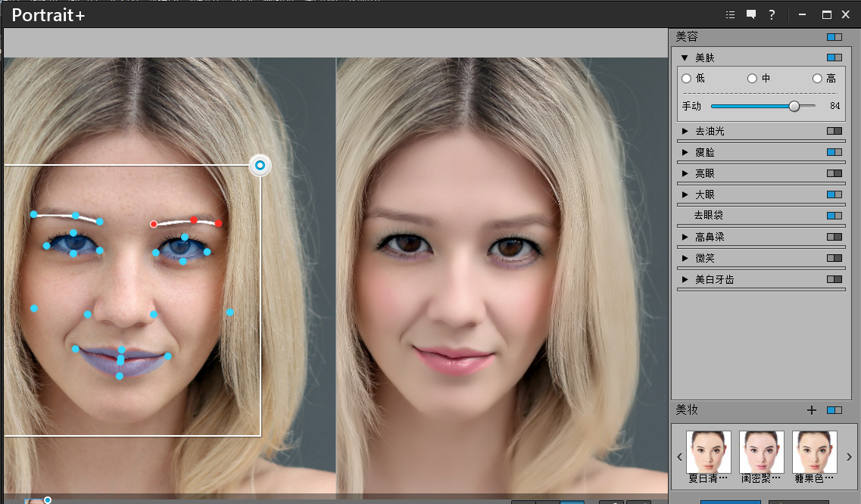Image resolution: width=861 pixels, height=504 pixels.
Task: Select the 高 skin smoothing radio button
Action: coord(818,78)
